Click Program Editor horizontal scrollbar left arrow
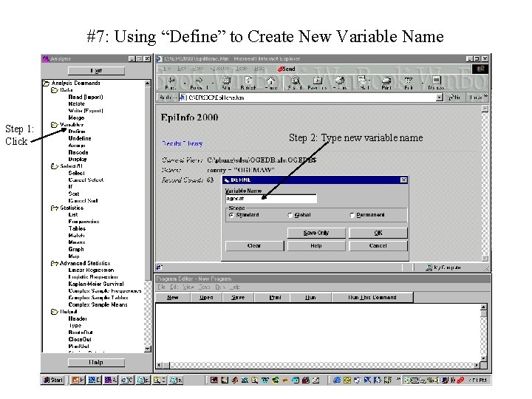 pyautogui.click(x=159, y=366)
